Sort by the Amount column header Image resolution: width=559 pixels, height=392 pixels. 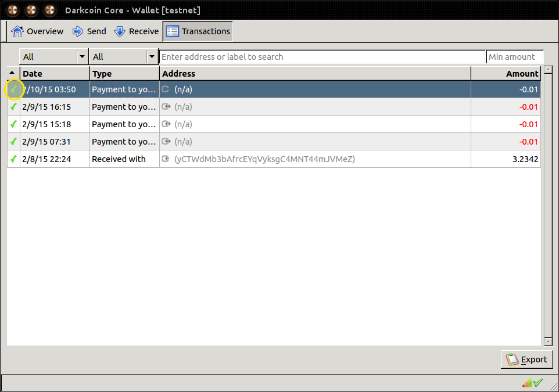coord(506,73)
